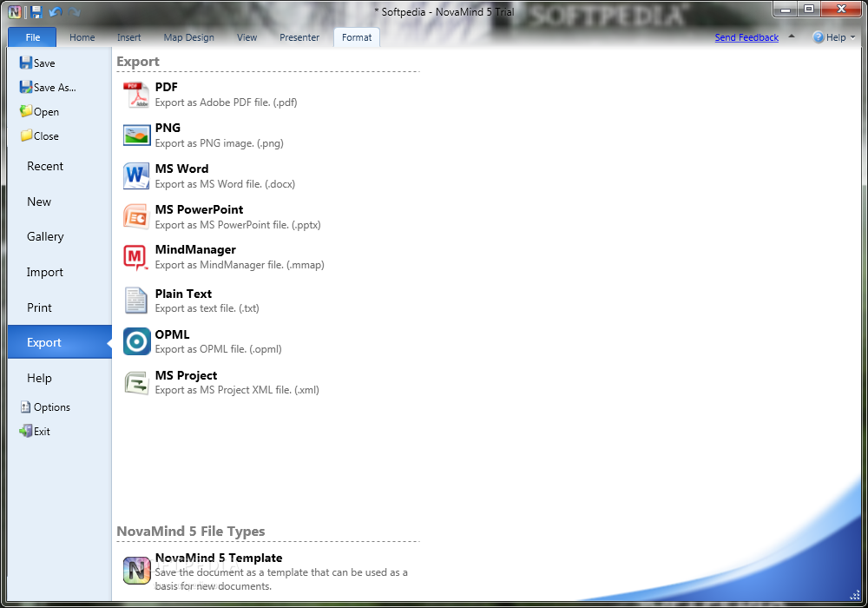The height and width of the screenshot is (608, 868).
Task: Click the Help question mark icon
Action: [x=819, y=37]
